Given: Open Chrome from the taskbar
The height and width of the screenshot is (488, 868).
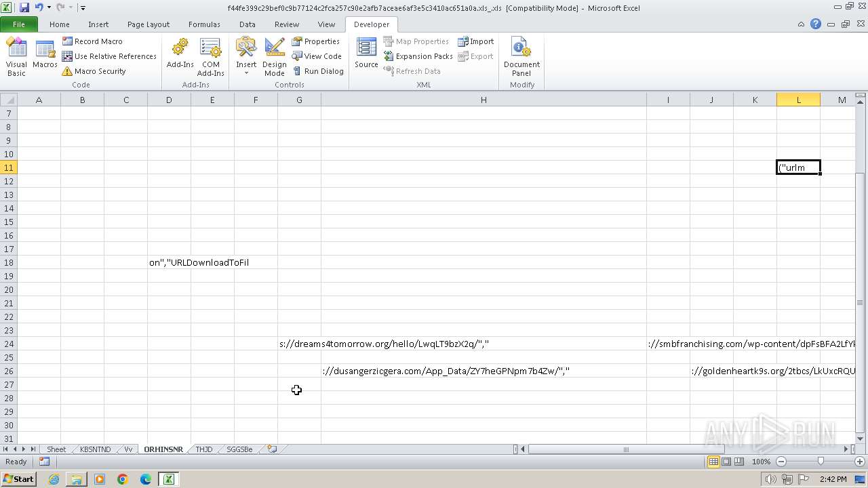Looking at the screenshot, I should pyautogui.click(x=123, y=479).
